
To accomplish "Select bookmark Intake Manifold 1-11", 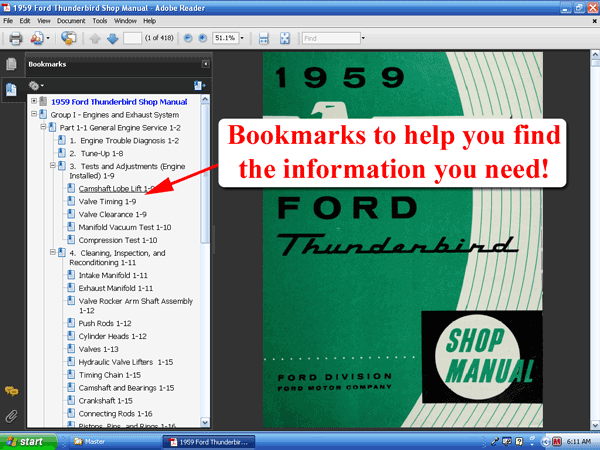I will point(113,275).
